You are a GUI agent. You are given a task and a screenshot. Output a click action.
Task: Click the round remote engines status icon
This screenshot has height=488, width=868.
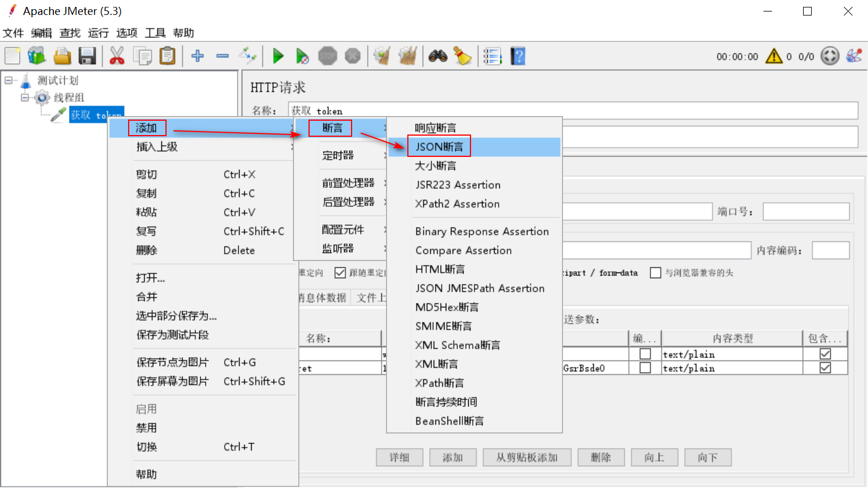pos(830,56)
